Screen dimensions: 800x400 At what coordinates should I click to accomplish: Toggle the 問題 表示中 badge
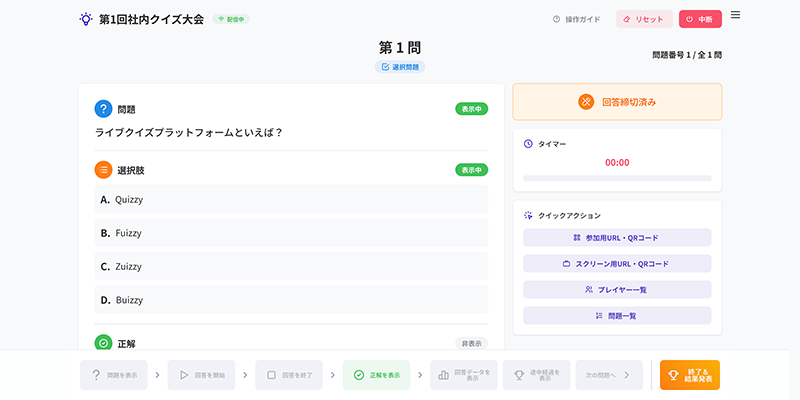471,109
